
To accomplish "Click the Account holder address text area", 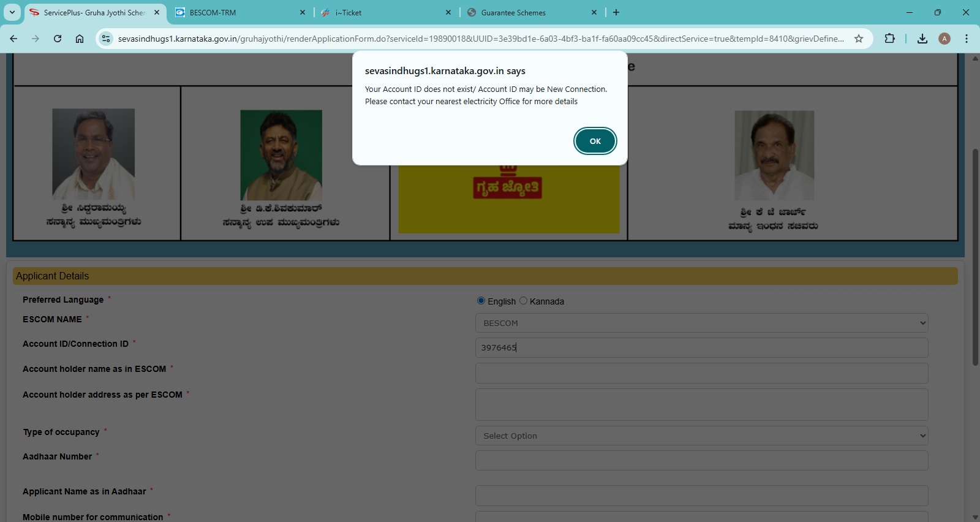I will pos(701,404).
